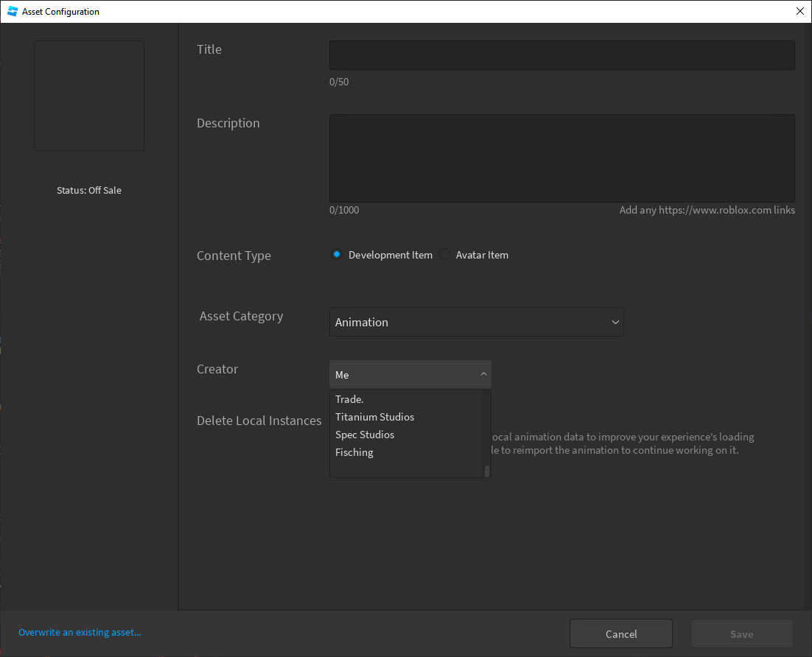
Task: Open the Overwrite an existing asset link
Action: point(79,632)
